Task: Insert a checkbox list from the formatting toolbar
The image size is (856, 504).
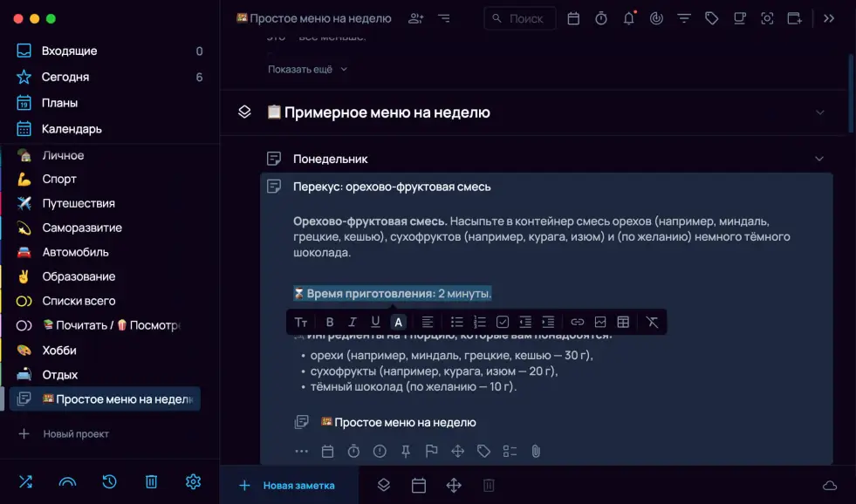Action: click(x=503, y=322)
